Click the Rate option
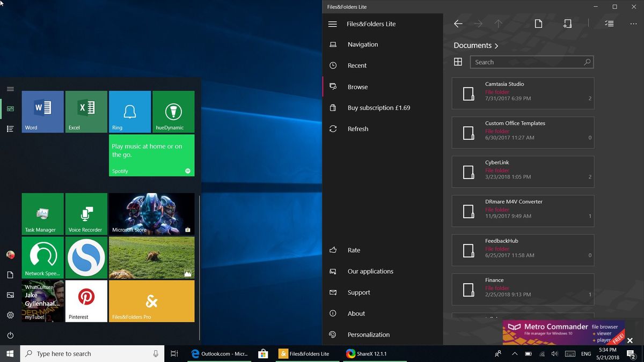The width and height of the screenshot is (644, 362). click(x=354, y=250)
